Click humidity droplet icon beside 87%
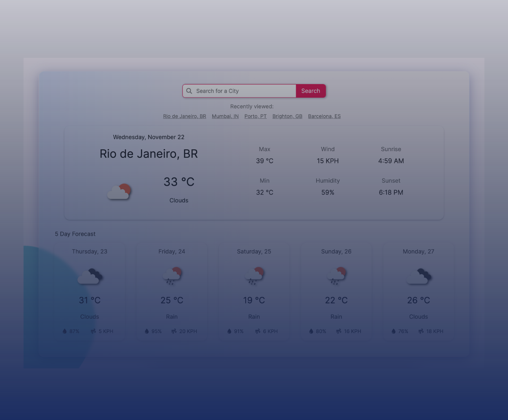 (x=65, y=331)
